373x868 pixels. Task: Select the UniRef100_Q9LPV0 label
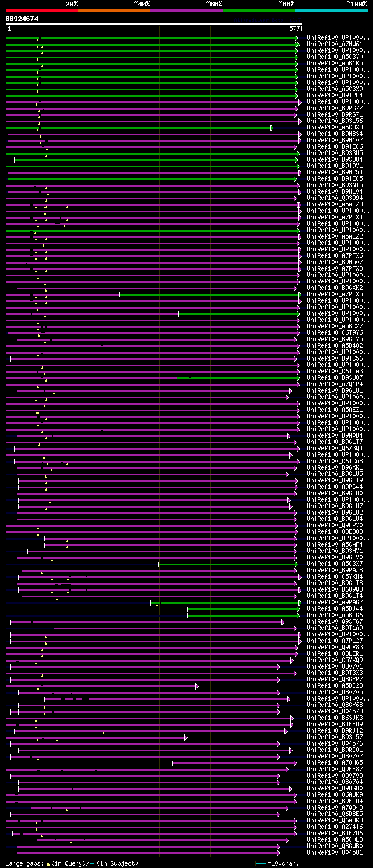tap(335, 526)
